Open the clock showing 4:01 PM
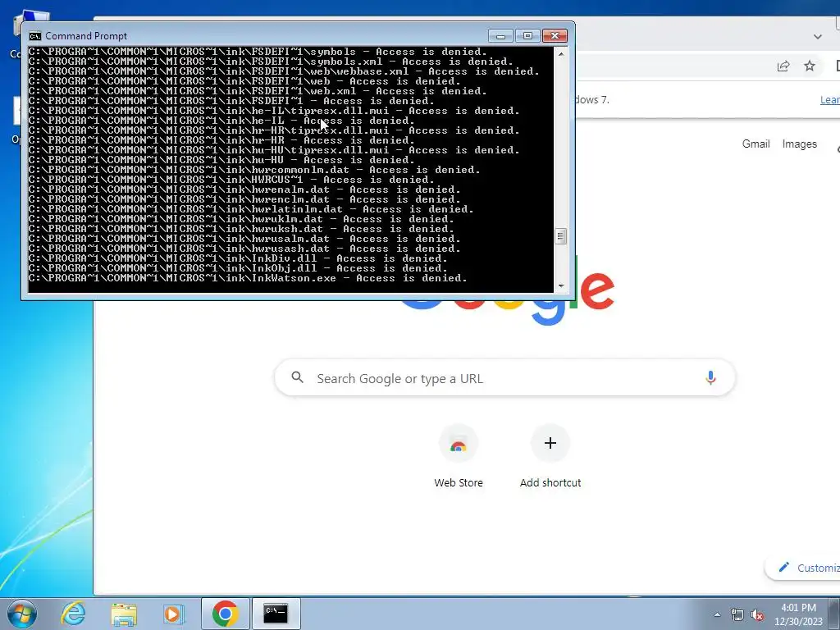 tap(798, 608)
